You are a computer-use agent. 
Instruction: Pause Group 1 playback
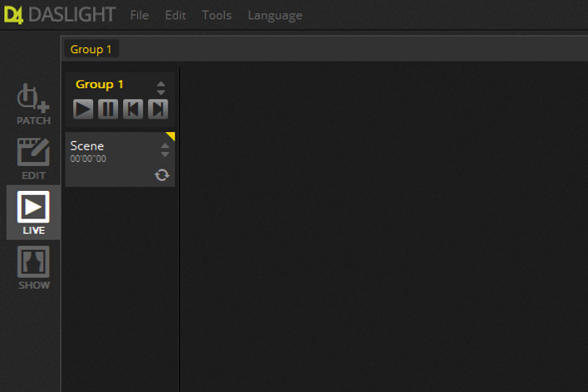(108, 109)
